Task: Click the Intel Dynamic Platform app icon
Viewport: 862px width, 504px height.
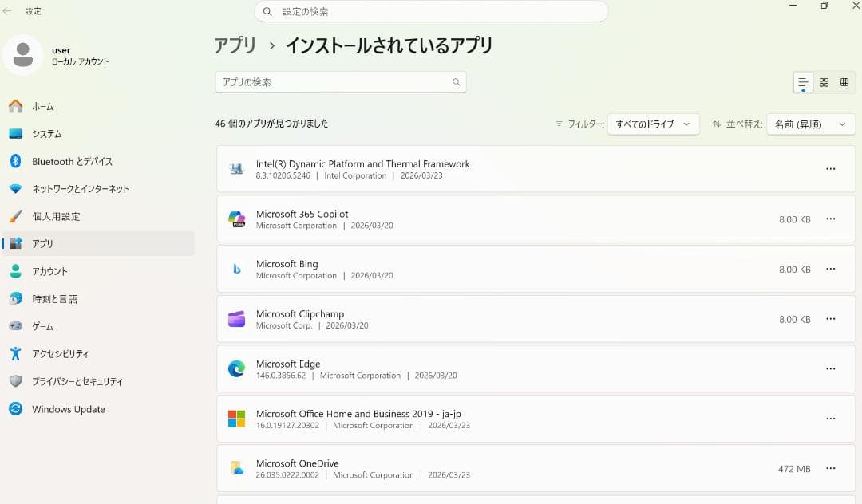Action: 236,169
